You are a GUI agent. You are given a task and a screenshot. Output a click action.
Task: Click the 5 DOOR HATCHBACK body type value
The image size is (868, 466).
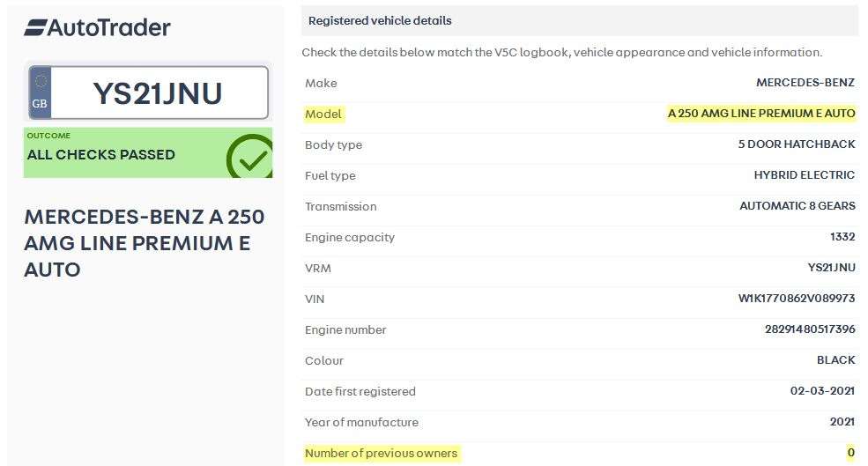pyautogui.click(x=796, y=144)
